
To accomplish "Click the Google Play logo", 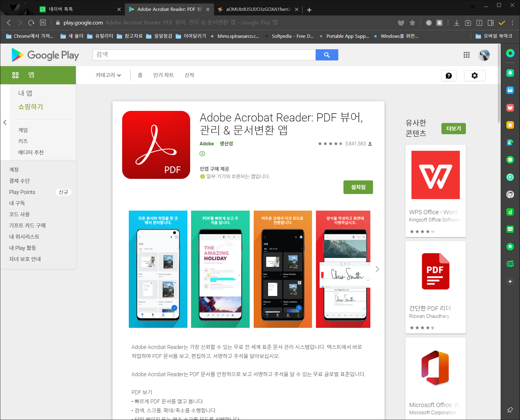I will coord(45,55).
